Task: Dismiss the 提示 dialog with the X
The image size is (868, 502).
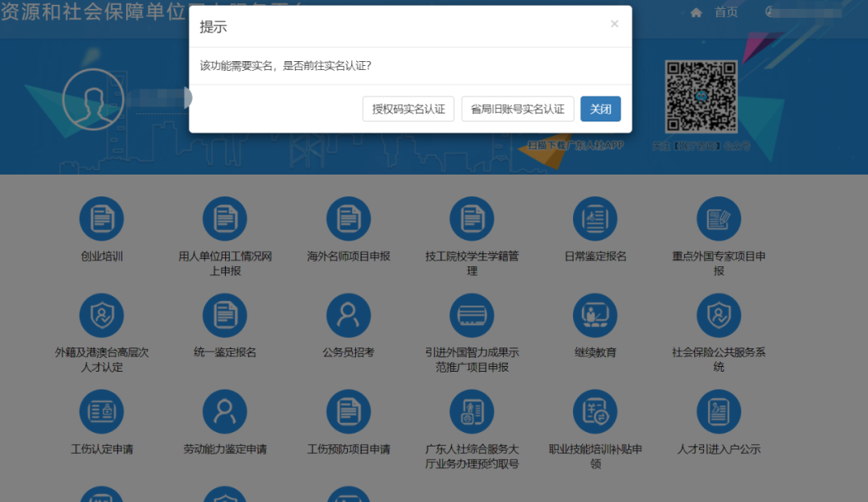Action: 614,23
